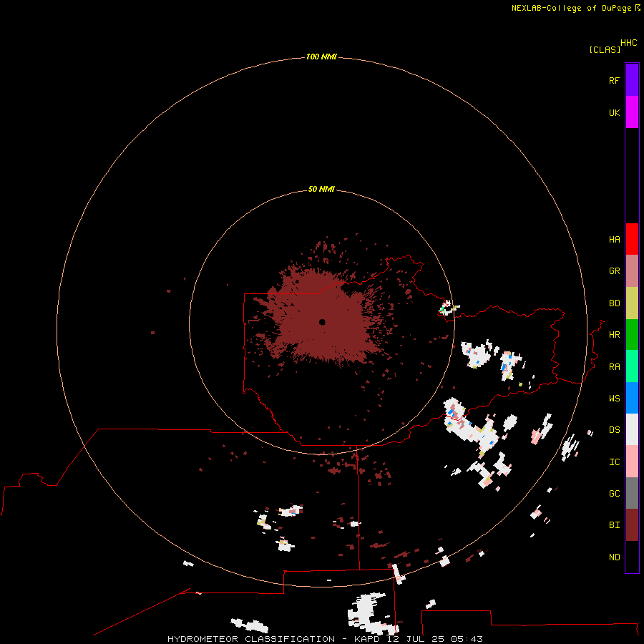The height and width of the screenshot is (644, 644).
Task: Click the 'KAPD' station identifier
Action: coord(367,639)
